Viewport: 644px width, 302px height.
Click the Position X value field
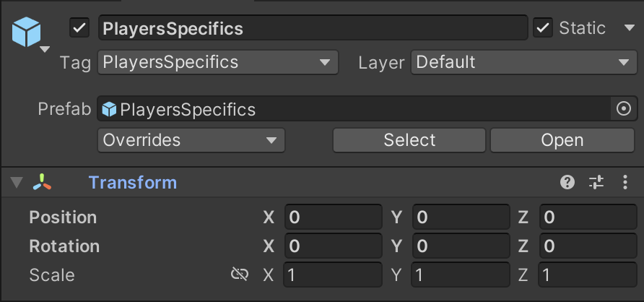coord(333,217)
